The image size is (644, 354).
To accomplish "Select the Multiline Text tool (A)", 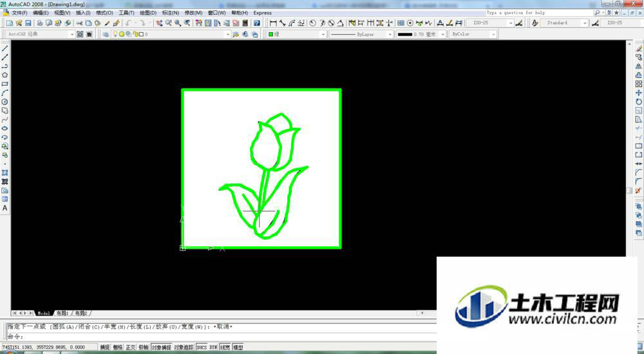I will click(x=5, y=208).
